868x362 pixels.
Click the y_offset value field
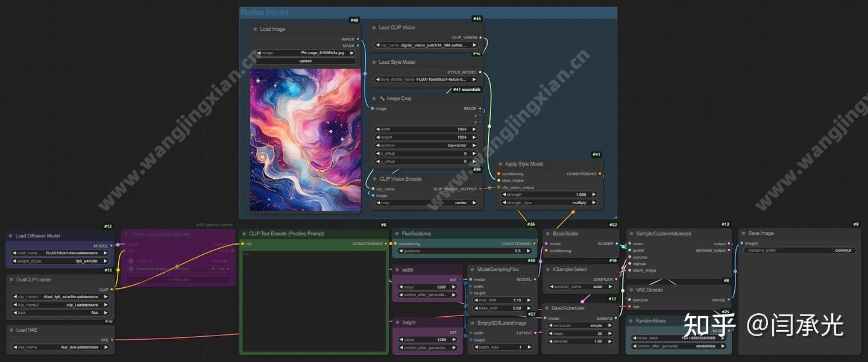tap(427, 161)
